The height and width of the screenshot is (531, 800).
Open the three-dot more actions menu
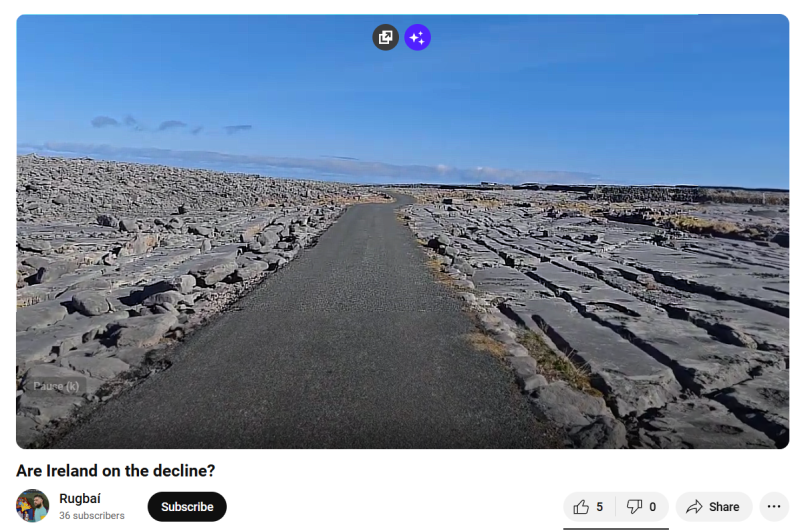pyautogui.click(x=774, y=507)
